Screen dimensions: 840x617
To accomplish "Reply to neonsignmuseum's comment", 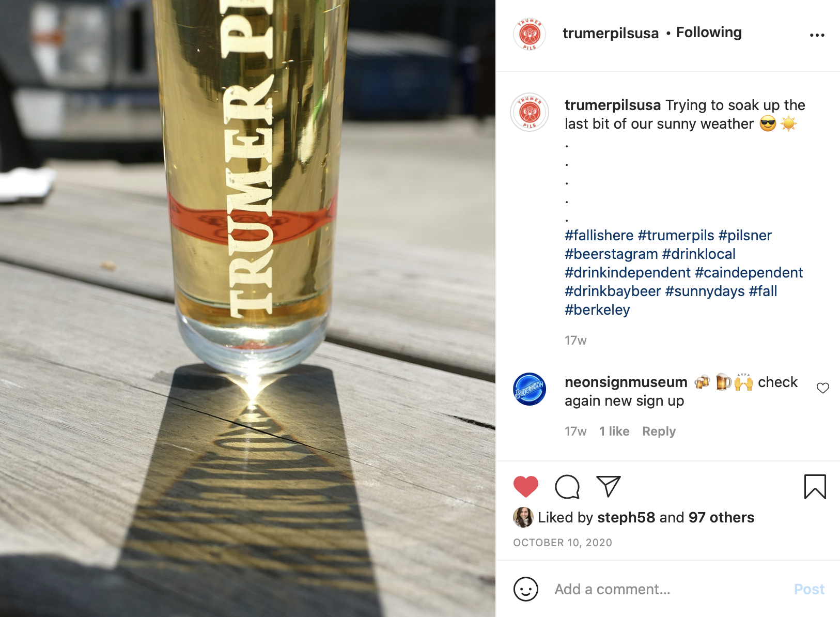I will (659, 431).
